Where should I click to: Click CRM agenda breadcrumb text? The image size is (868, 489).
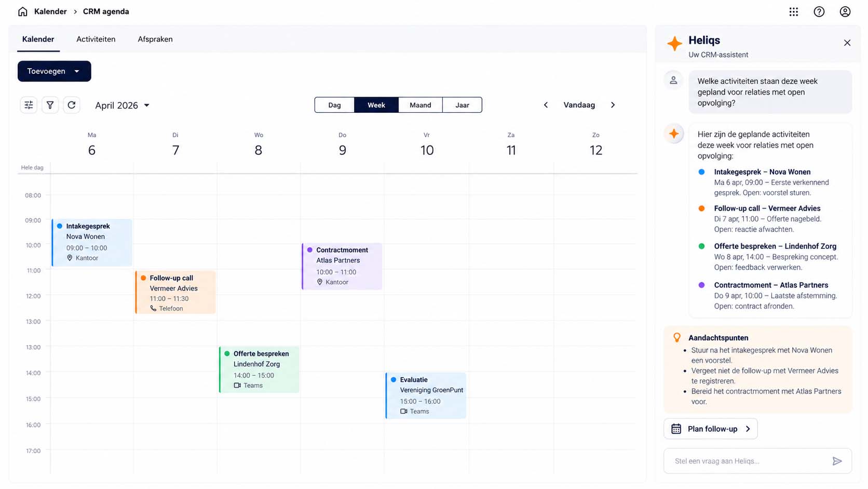point(106,11)
